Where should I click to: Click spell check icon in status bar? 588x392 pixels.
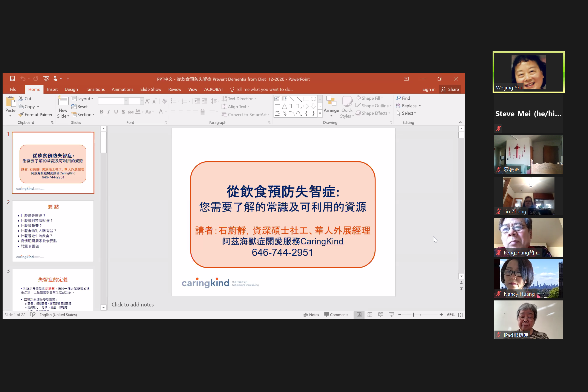coord(33,315)
